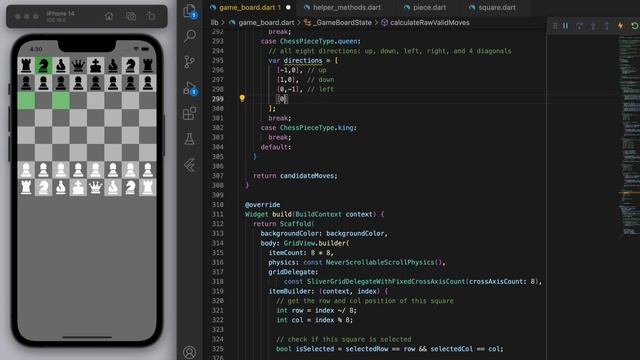Click 'directions' variable on line 295

tap(303, 60)
